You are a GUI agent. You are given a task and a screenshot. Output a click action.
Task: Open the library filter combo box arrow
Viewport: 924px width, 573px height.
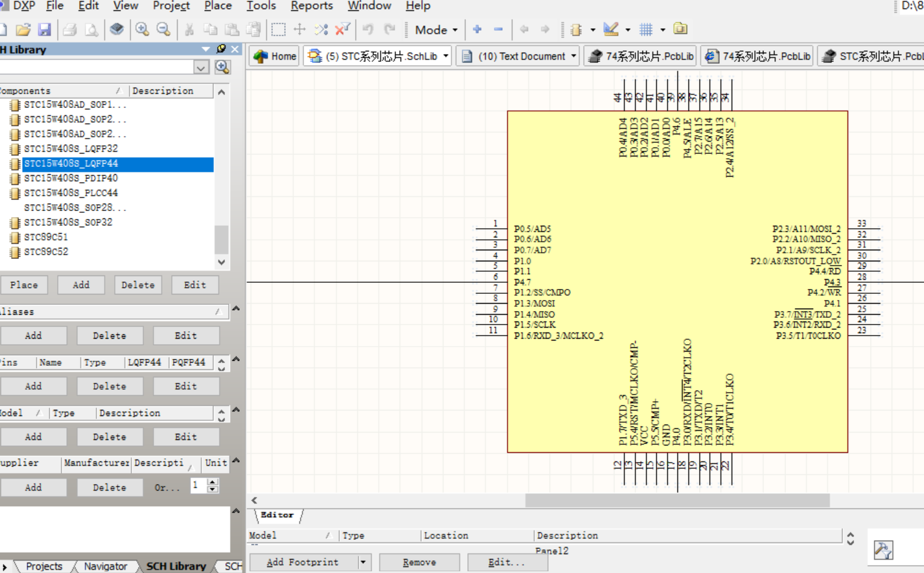point(201,67)
